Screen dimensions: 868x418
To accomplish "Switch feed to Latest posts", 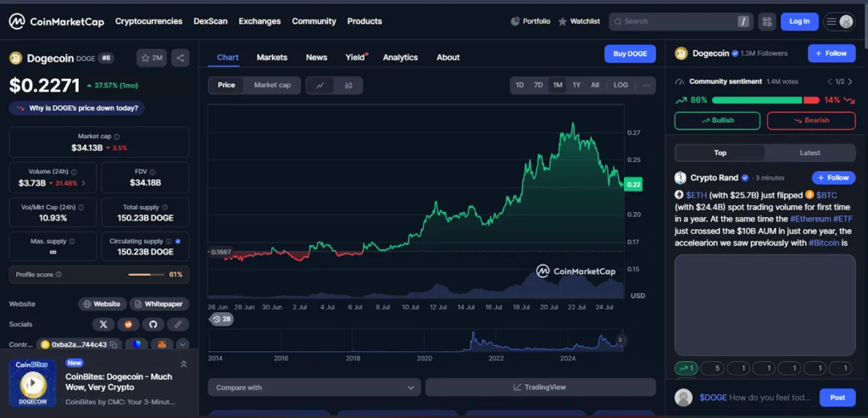I will [x=810, y=153].
